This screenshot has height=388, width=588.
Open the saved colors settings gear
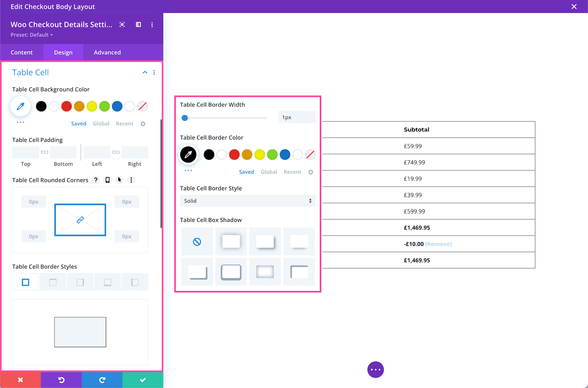[x=143, y=123]
